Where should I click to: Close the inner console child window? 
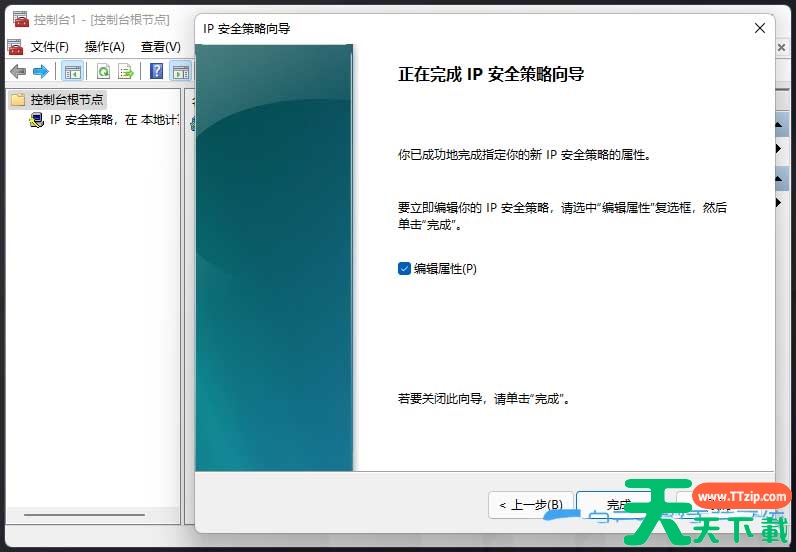(x=781, y=47)
